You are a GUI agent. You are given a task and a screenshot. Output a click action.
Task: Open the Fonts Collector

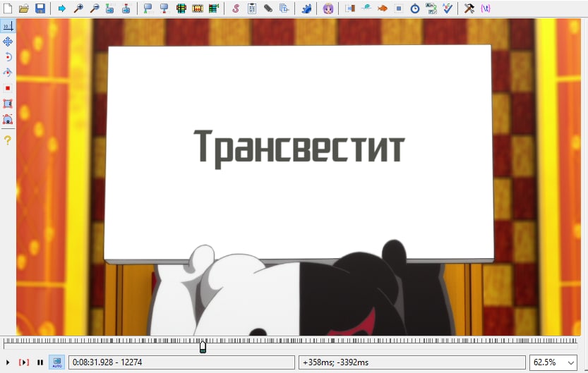tap(284, 8)
